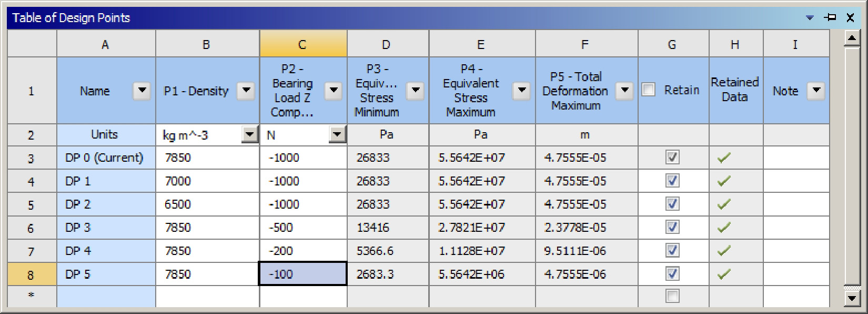This screenshot has width=868, height=314.
Task: Close the Table of Design Points panel
Action: click(x=850, y=17)
